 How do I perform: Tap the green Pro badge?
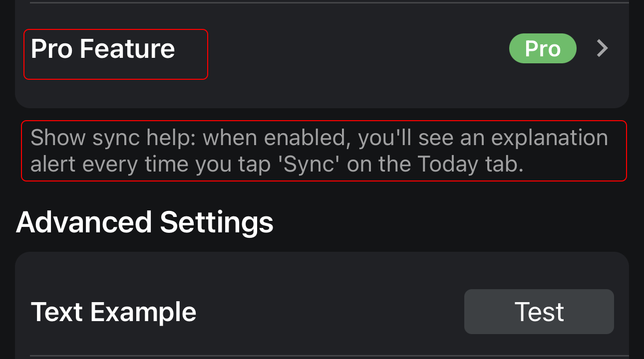click(x=542, y=48)
